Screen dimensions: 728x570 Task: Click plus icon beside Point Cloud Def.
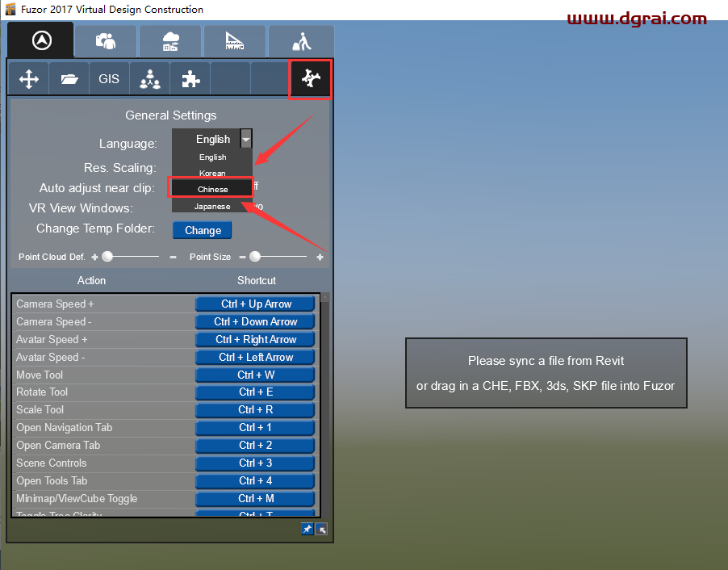pos(94,257)
